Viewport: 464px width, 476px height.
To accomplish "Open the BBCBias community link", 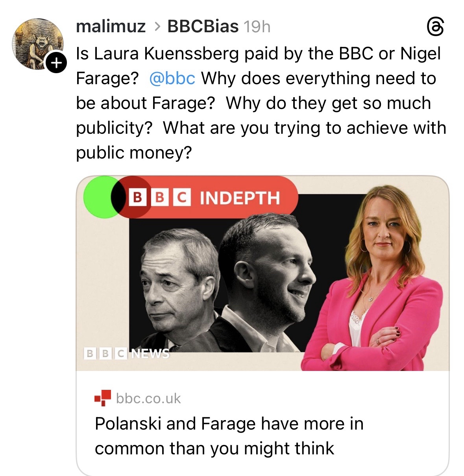I will click(203, 26).
